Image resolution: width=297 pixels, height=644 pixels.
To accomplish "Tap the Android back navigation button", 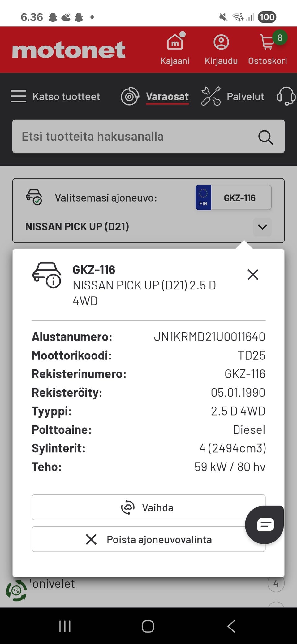I will coord(231,626).
